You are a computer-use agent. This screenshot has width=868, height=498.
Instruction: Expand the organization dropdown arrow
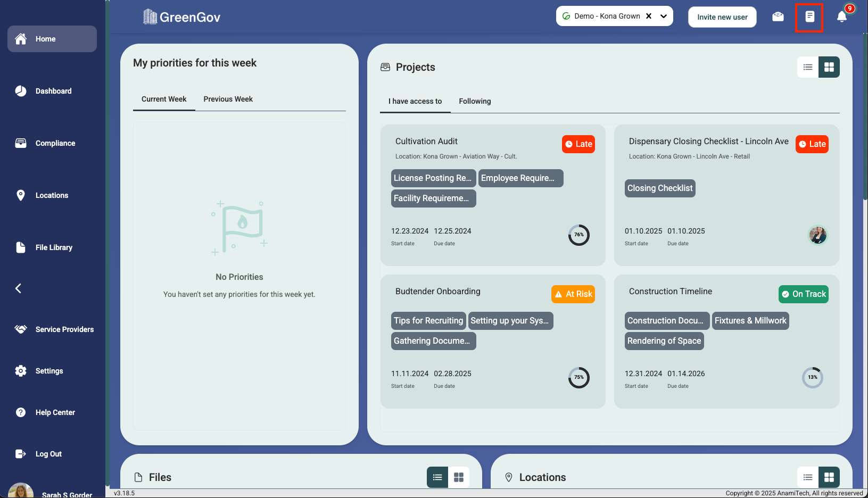(x=664, y=16)
